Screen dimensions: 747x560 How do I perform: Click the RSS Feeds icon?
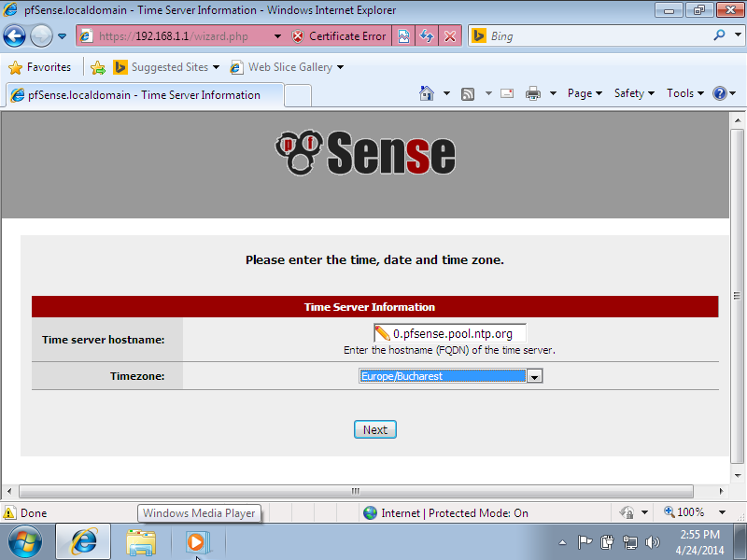[x=468, y=94]
